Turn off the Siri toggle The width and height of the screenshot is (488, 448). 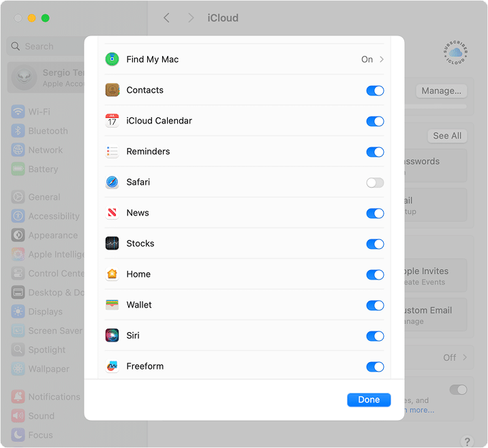point(375,336)
